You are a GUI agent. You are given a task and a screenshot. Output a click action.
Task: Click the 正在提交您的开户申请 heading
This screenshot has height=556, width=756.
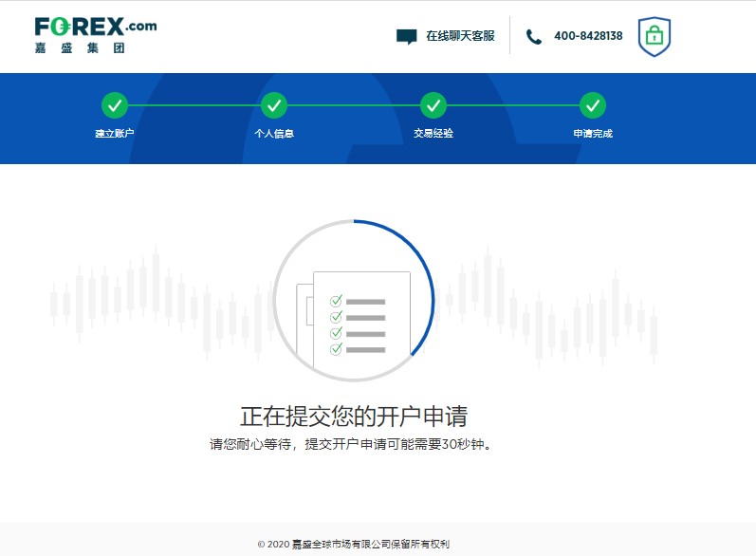point(353,417)
